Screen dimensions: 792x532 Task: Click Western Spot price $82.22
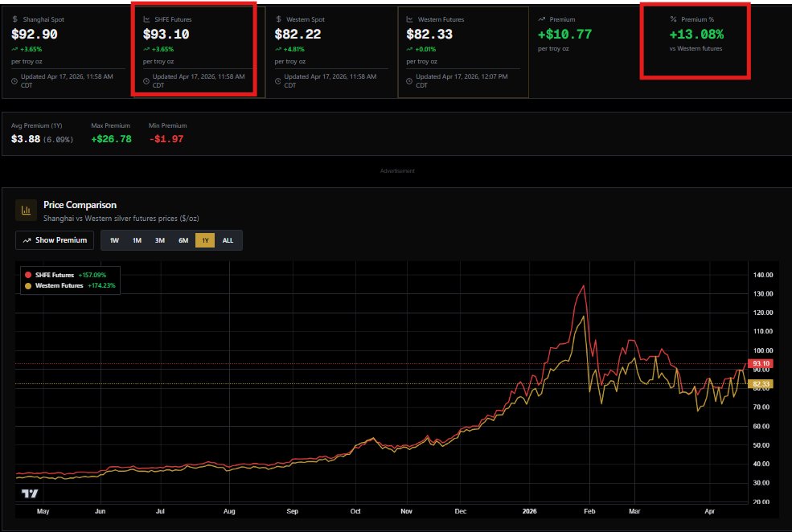tap(298, 35)
